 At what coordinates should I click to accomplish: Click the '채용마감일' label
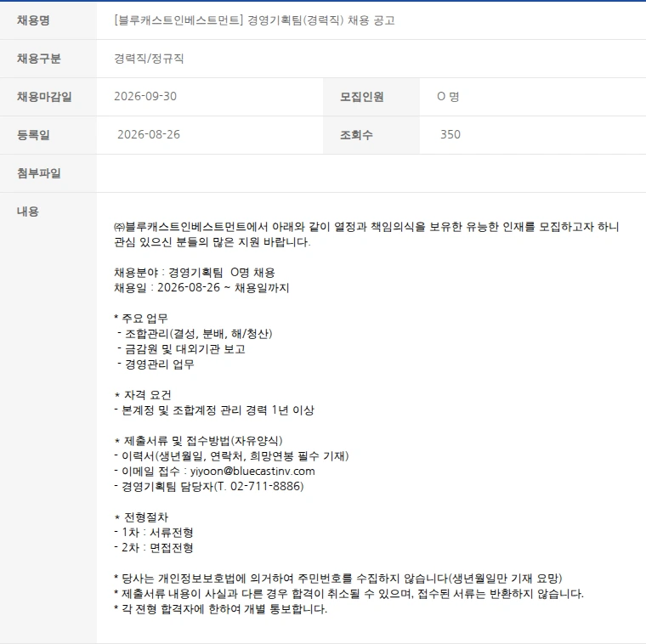[x=44, y=97]
